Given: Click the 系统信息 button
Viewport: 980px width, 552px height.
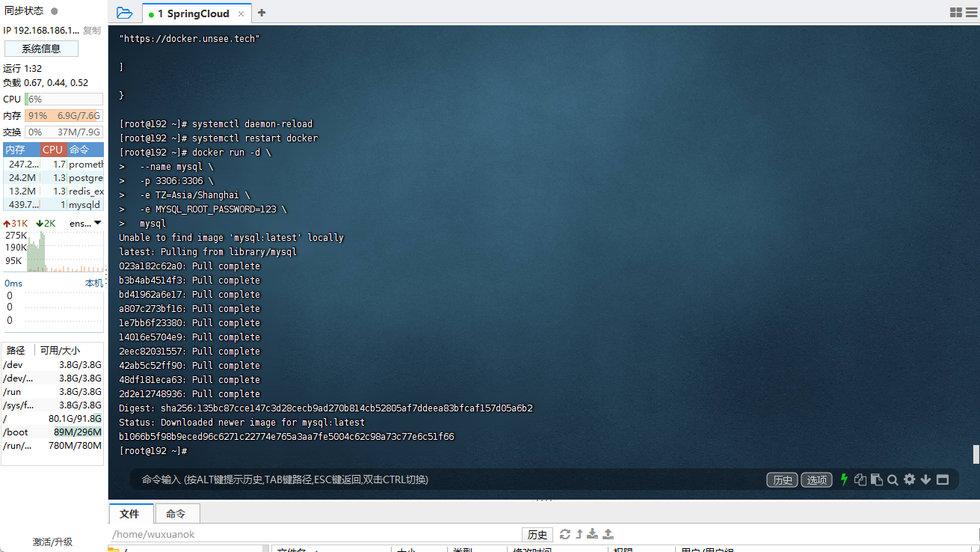Looking at the screenshot, I should [41, 49].
